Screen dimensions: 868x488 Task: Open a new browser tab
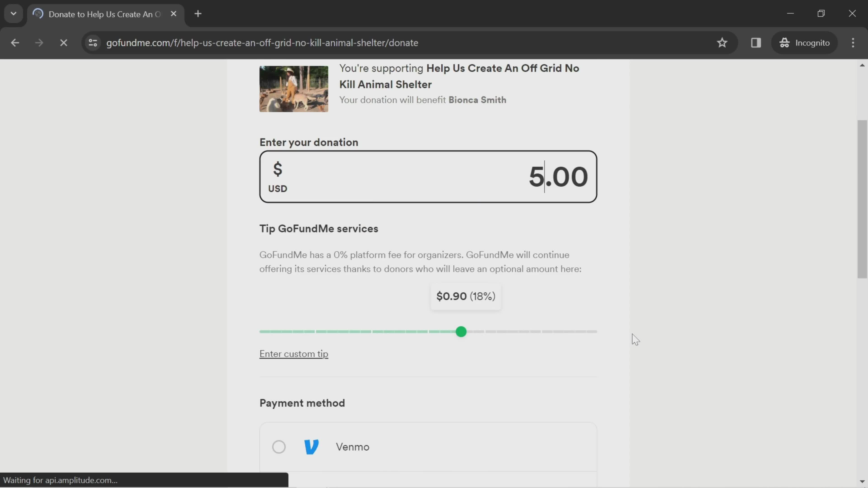point(198,14)
